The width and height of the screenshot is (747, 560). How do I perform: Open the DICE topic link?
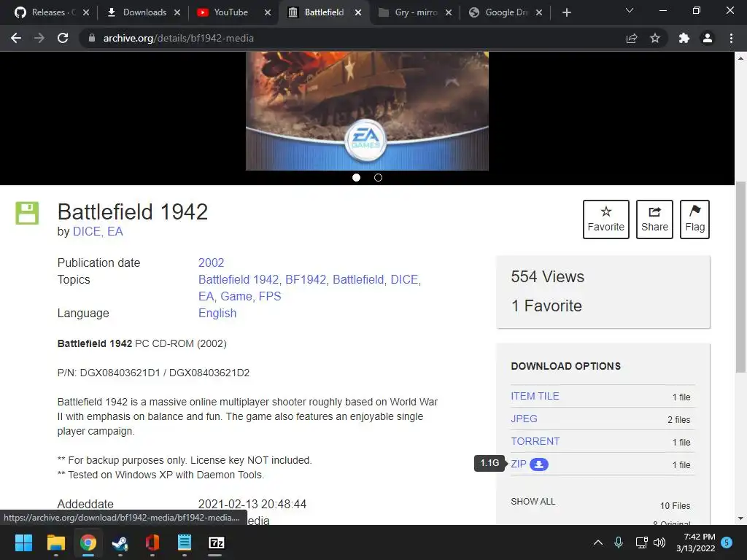406,279
